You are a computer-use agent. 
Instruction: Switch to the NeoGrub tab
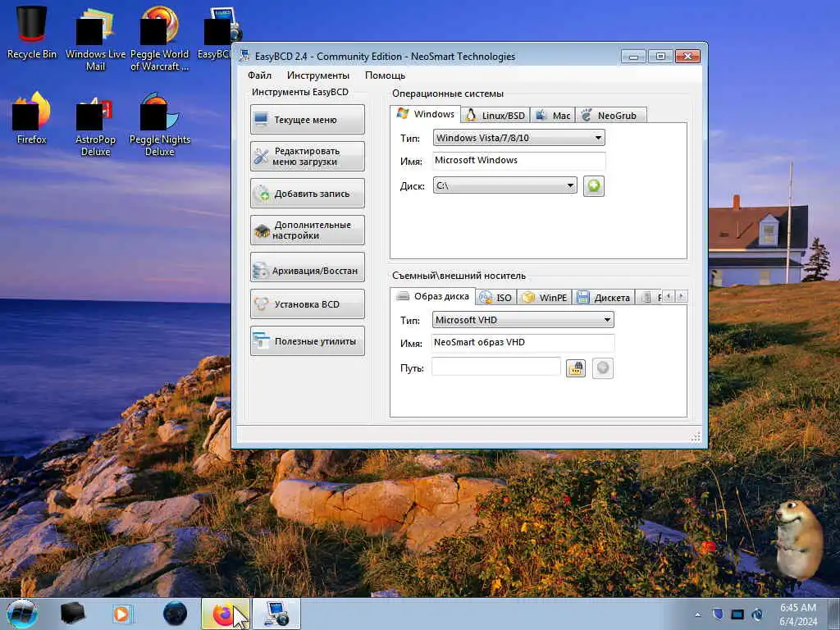[x=610, y=115]
